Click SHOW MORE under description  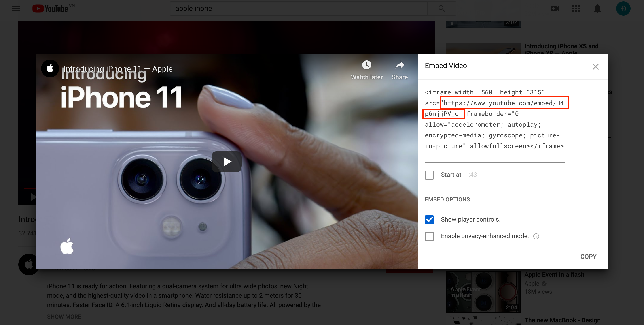point(64,316)
